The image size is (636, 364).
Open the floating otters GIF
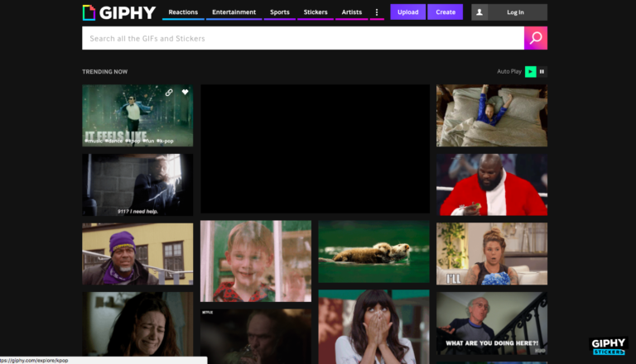click(x=374, y=251)
